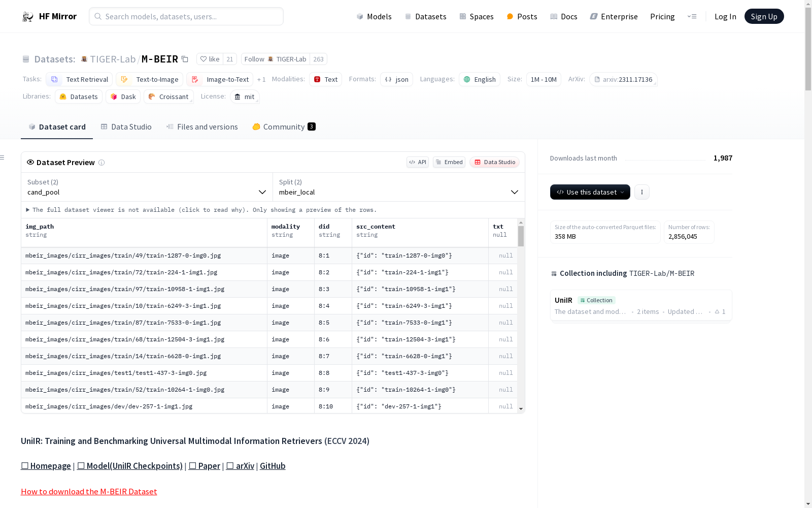This screenshot has width=812, height=508.
Task: Open the Embed button in preview
Action: click(449, 162)
